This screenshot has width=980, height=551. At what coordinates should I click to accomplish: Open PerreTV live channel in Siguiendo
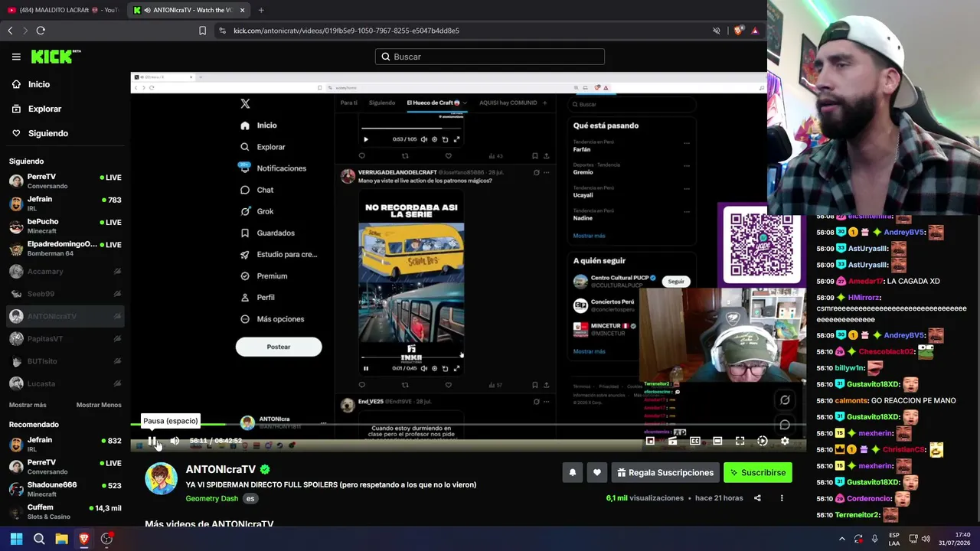pyautogui.click(x=65, y=181)
